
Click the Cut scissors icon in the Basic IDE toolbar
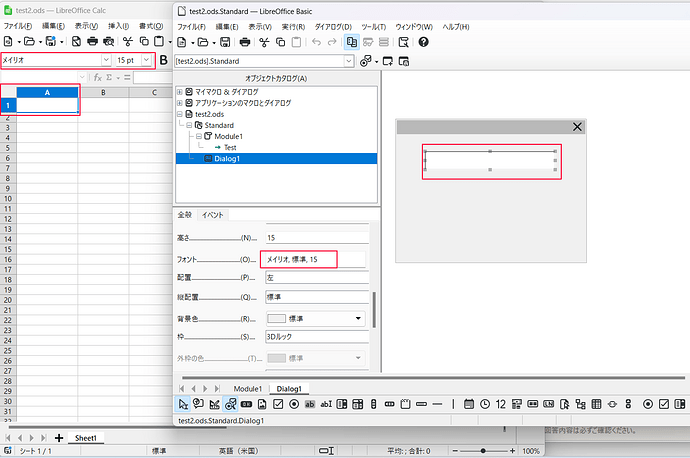click(x=264, y=42)
